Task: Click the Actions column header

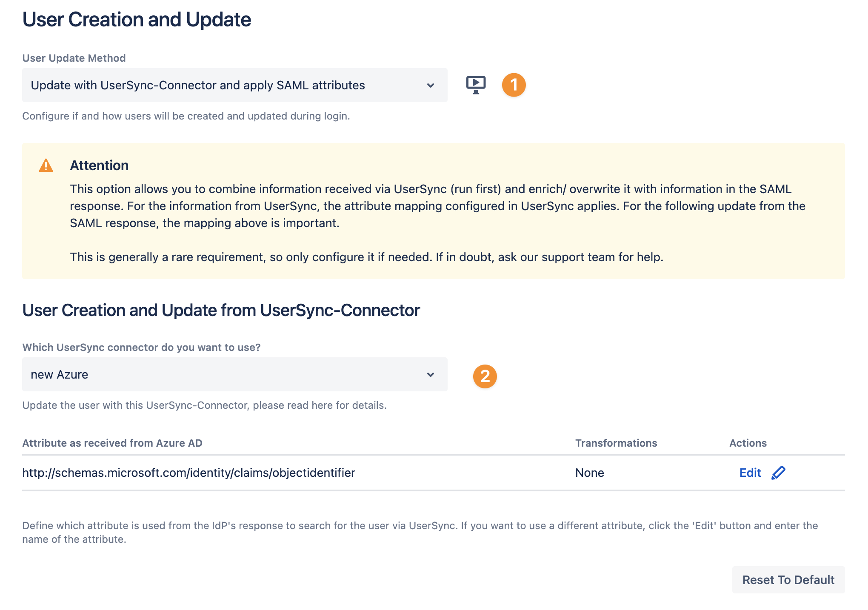Action: pos(748,443)
